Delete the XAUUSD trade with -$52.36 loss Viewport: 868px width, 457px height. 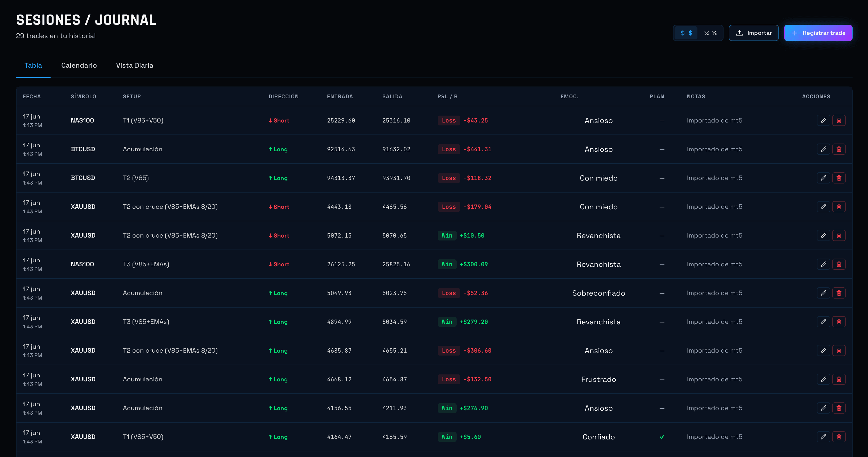[x=839, y=293]
